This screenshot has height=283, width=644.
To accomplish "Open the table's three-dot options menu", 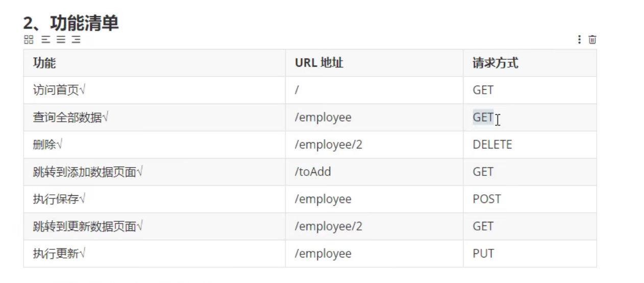I will pos(579,39).
